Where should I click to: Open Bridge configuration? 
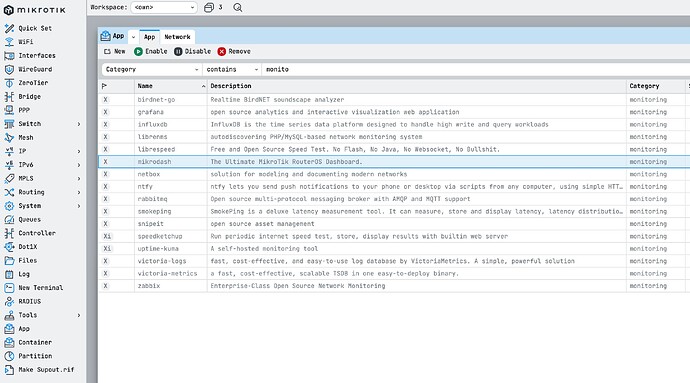click(x=29, y=96)
